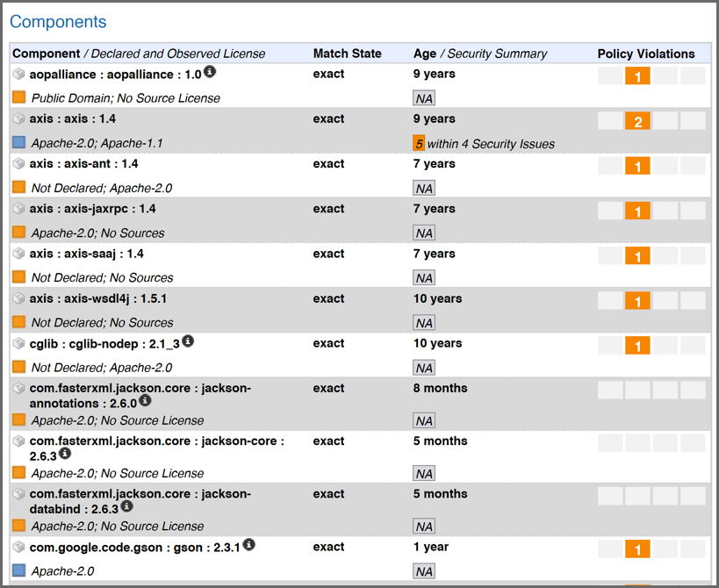Viewport: 719px width, 588px height.
Task: Select the cglib : cglib-nodep component name
Action: pos(104,344)
